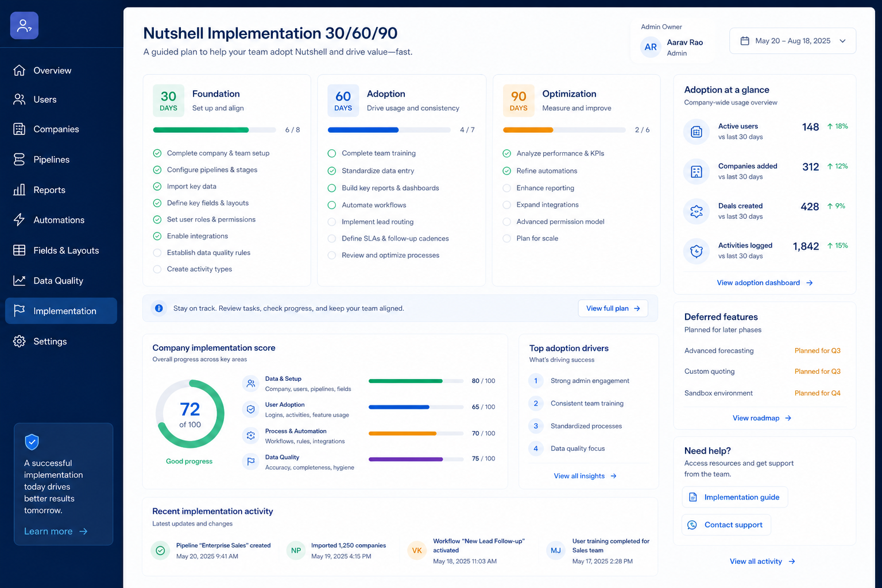Check Enhance reporting task
The width and height of the screenshot is (882, 588).
coord(507,188)
